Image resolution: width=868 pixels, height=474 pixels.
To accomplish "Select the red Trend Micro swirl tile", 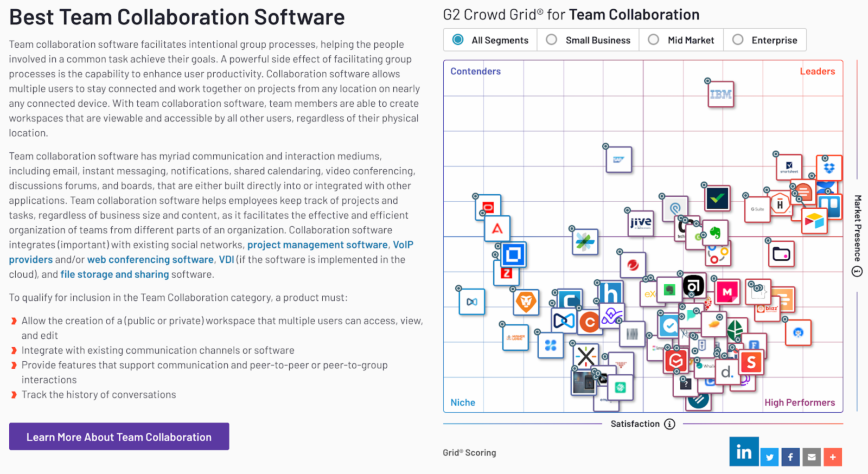I will coord(633,265).
